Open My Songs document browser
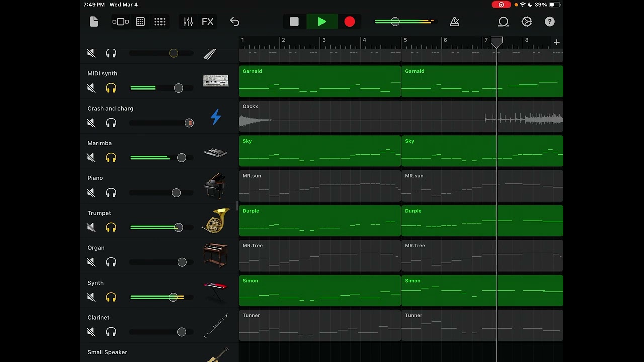 (x=94, y=22)
